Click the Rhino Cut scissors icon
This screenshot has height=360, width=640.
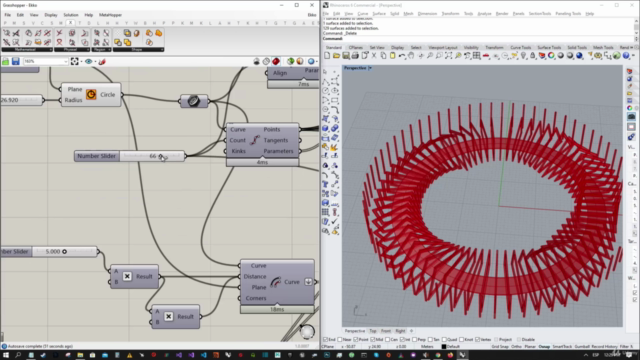[x=374, y=56]
